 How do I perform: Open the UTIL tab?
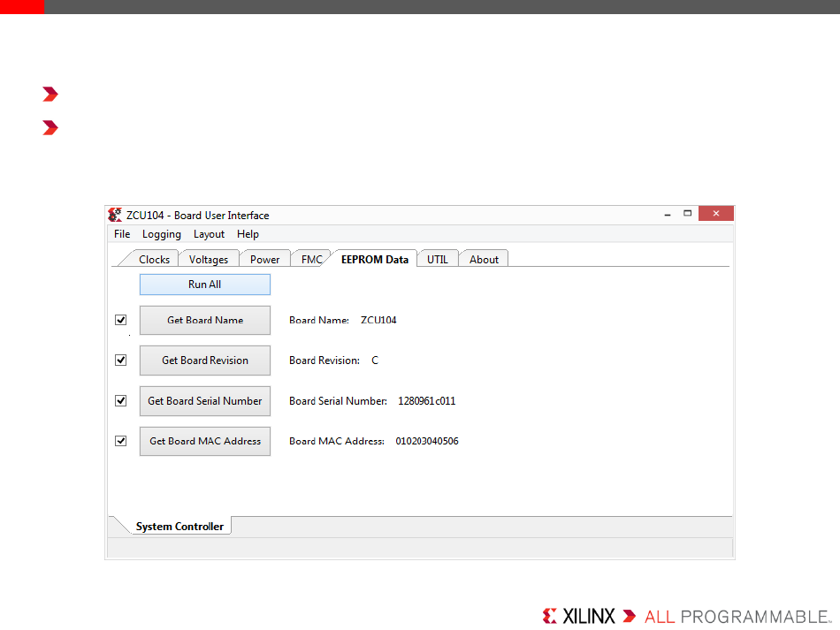click(x=438, y=259)
